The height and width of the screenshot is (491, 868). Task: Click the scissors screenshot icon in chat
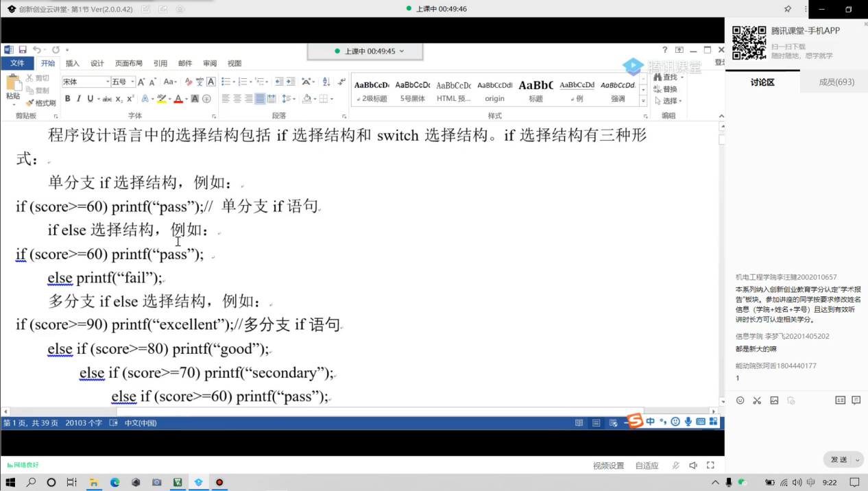coord(757,400)
